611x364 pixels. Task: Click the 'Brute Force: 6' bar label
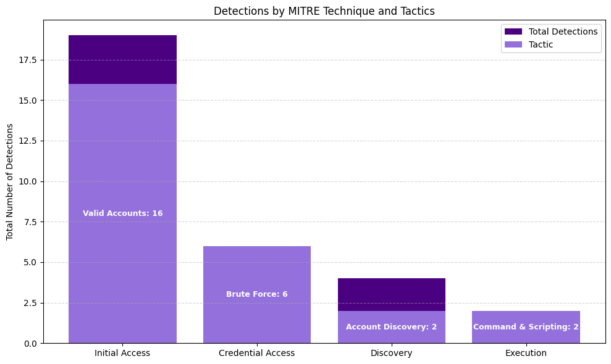coord(257,294)
